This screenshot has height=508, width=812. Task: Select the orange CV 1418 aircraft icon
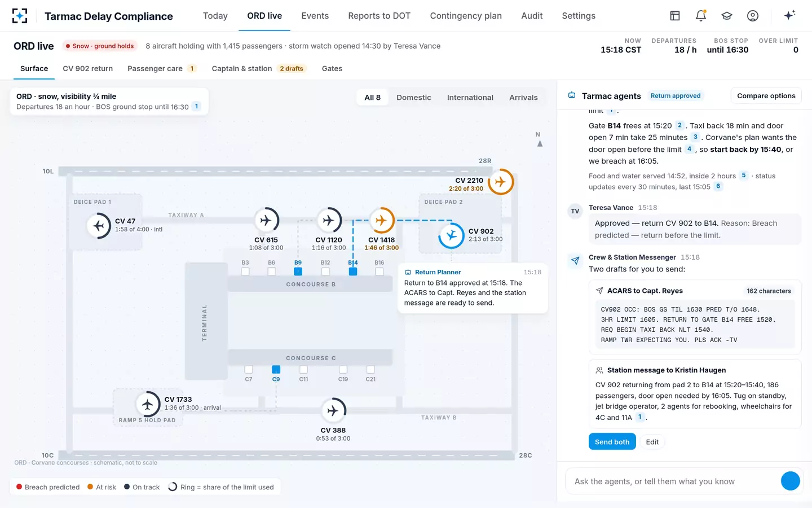tap(382, 220)
